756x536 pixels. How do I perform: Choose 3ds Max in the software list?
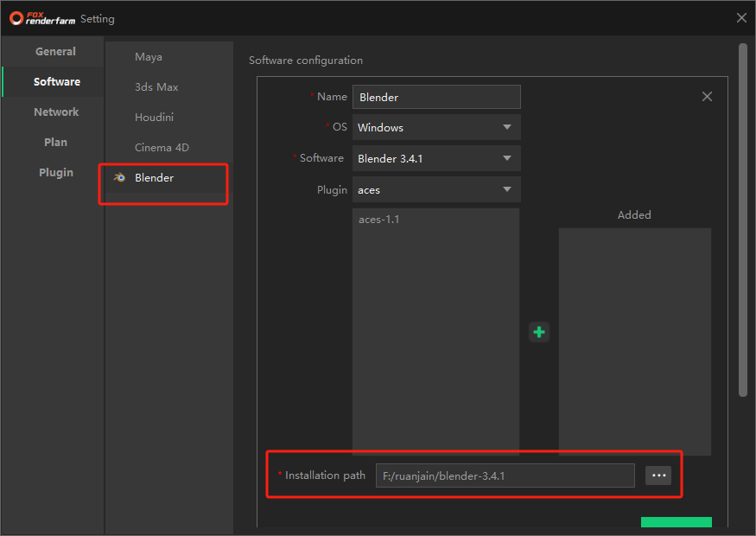[x=168, y=86]
